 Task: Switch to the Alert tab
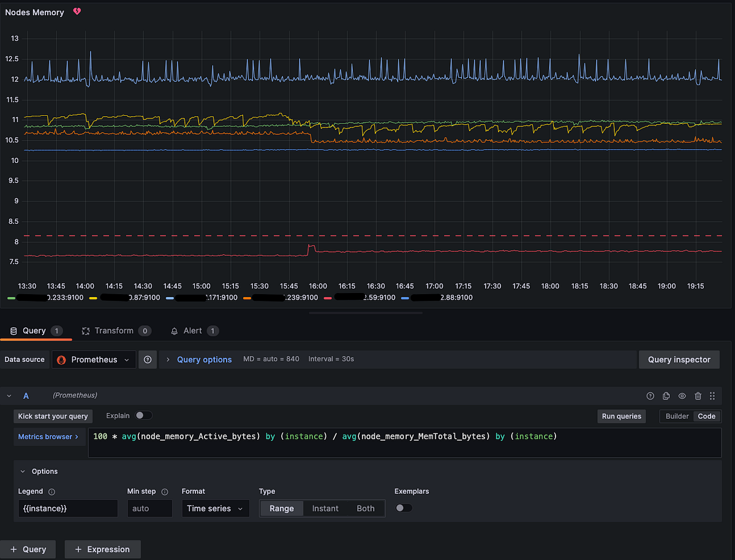194,331
